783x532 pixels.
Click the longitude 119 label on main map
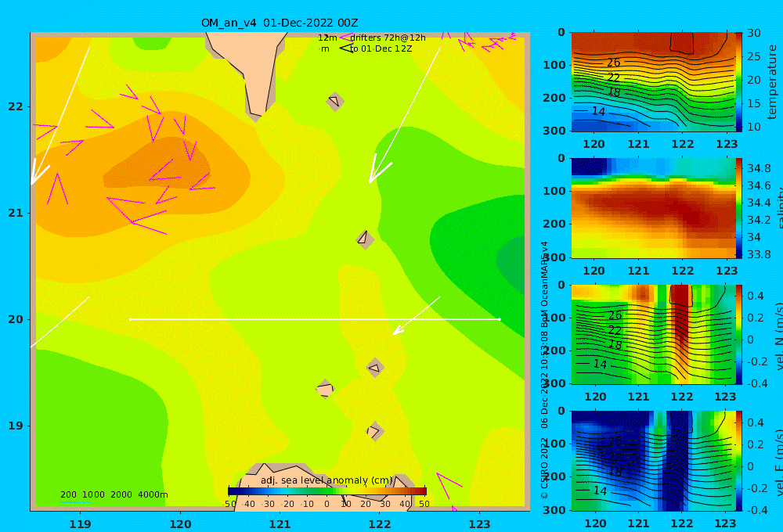click(x=80, y=524)
